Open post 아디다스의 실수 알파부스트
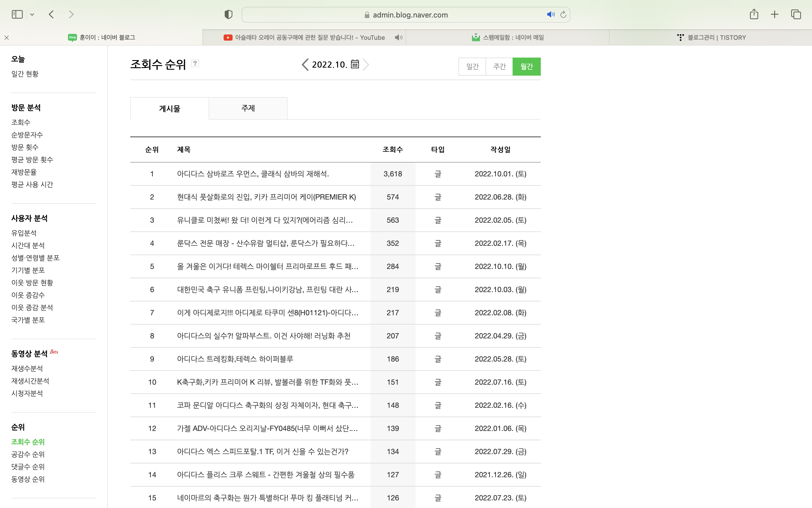Viewport: 812px width, 508px height. coord(264,336)
